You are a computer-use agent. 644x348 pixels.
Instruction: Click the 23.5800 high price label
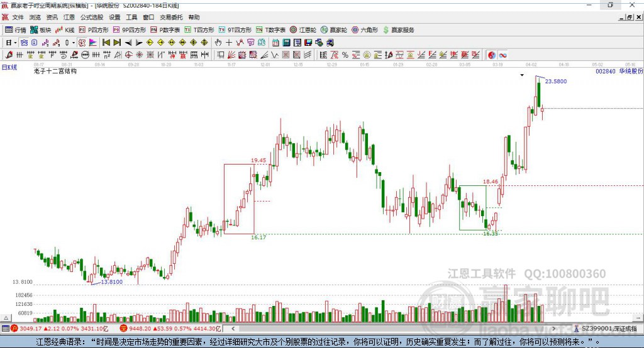tap(556, 81)
